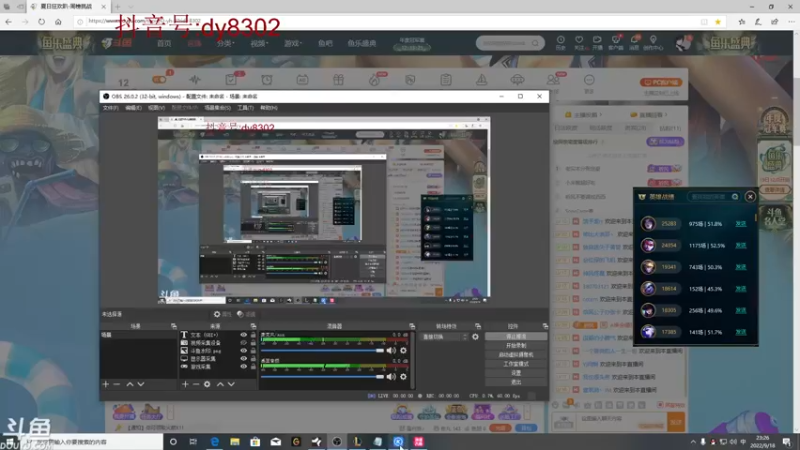Screen dimensions: 800x450
Task: Click Exit in OBS controls
Action: tap(516, 382)
